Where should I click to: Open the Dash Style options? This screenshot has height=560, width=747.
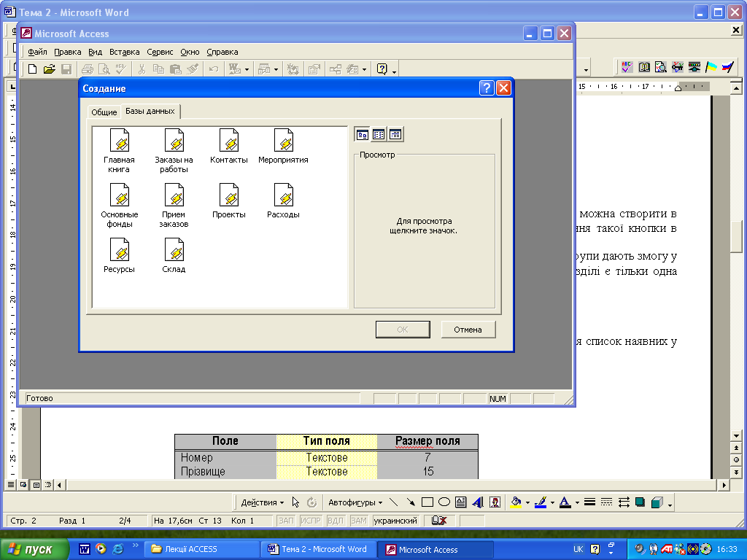click(x=606, y=502)
